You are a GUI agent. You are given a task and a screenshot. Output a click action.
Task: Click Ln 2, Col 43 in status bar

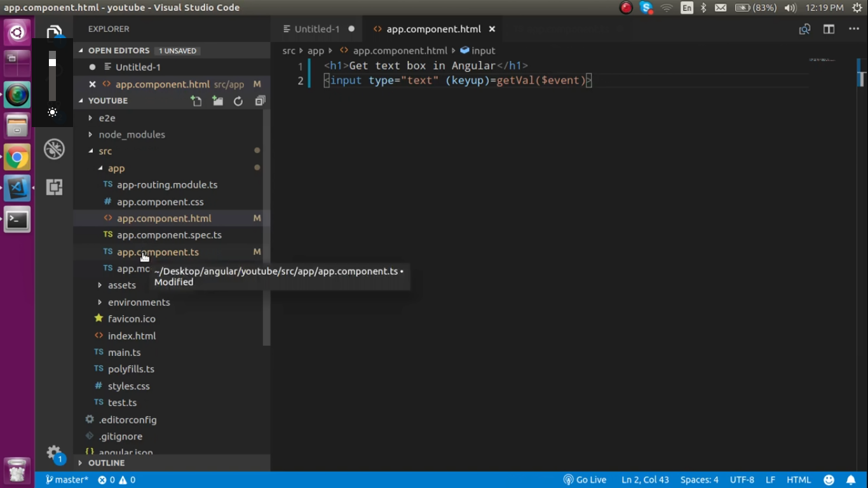(x=645, y=480)
